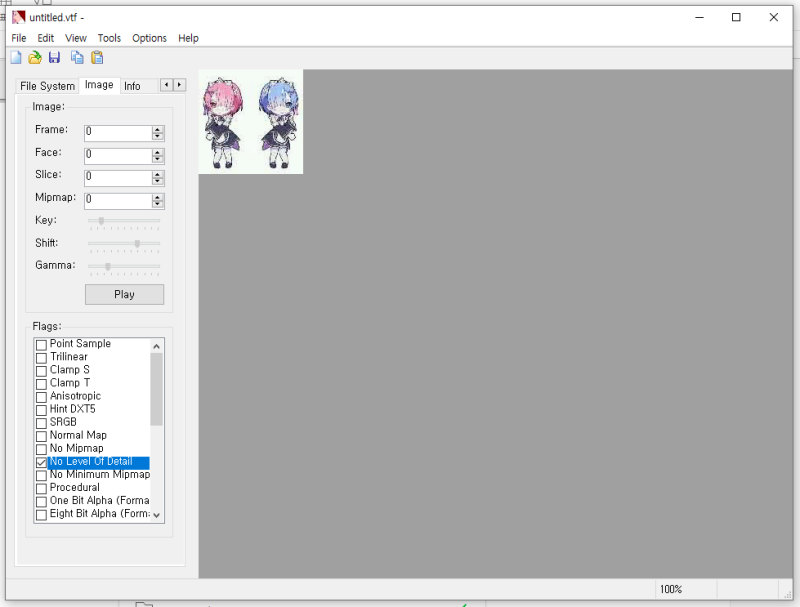The image size is (800, 607).
Task: Increase the Frame value with up arrow
Action: coord(158,130)
